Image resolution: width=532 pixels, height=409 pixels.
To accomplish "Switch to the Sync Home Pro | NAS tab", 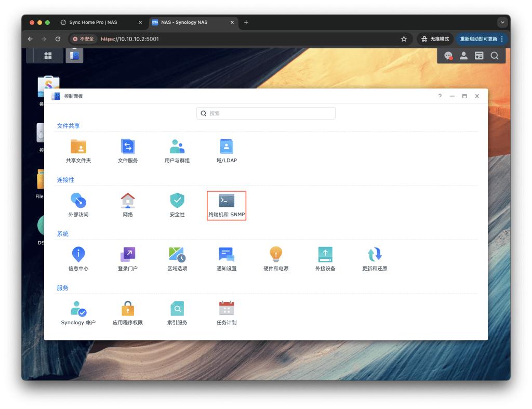I will pyautogui.click(x=101, y=22).
